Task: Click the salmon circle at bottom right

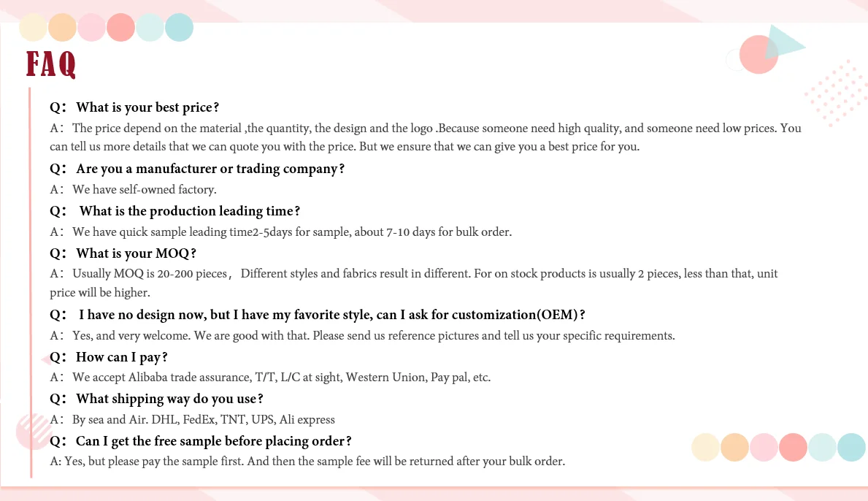Action: [x=793, y=447]
